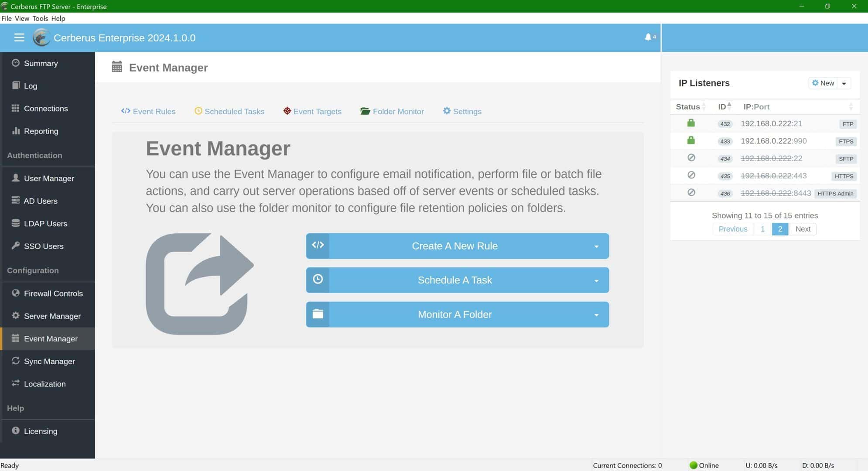Image resolution: width=868 pixels, height=471 pixels.
Task: Open the Tools menu
Action: (41, 18)
